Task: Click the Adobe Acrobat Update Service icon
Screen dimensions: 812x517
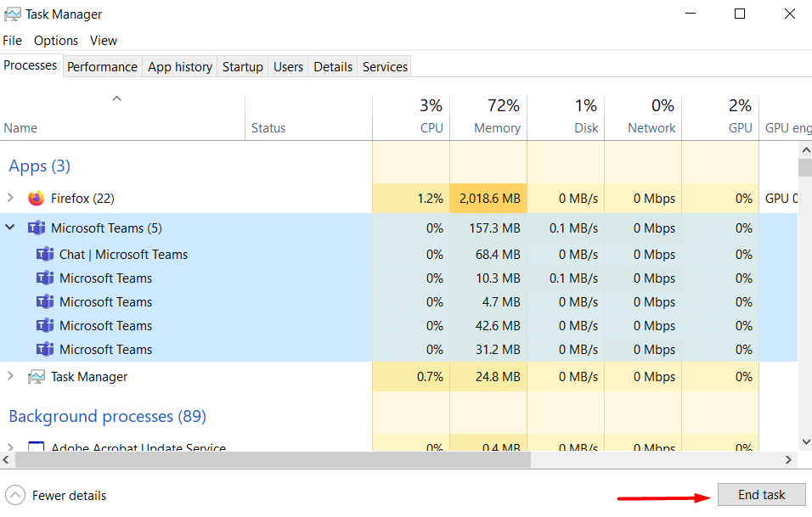Action: tap(36, 447)
